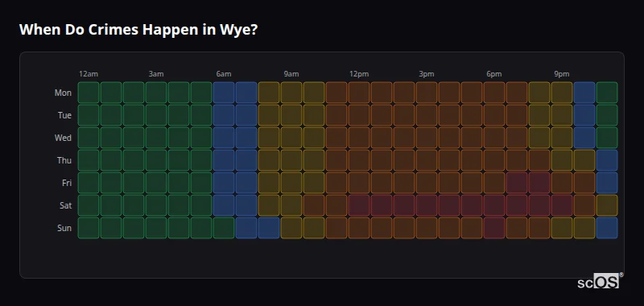Click the 12am column label
This screenshot has height=306, width=644.
tap(89, 74)
